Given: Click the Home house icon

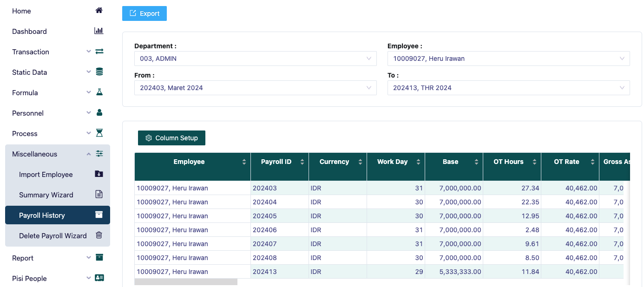Looking at the screenshot, I should pyautogui.click(x=99, y=10).
